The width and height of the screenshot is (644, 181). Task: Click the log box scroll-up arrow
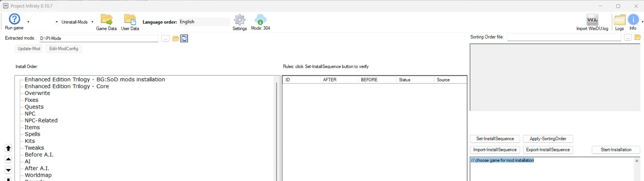coord(637,161)
